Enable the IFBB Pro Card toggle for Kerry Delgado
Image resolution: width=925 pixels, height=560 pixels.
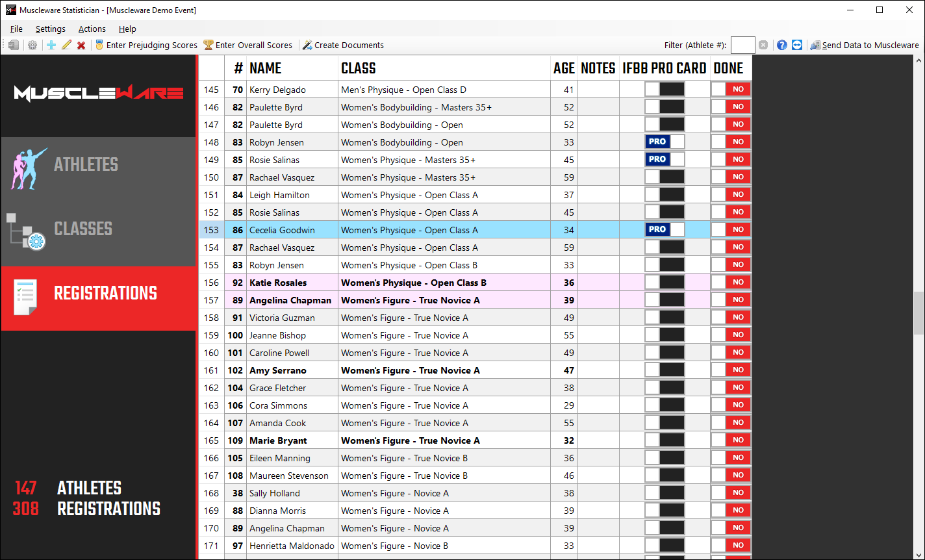point(665,90)
